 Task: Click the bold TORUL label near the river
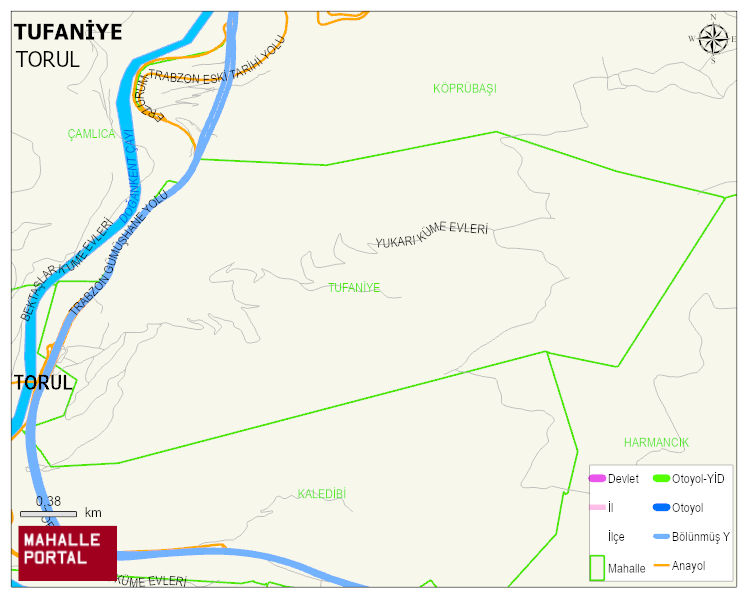[43, 382]
